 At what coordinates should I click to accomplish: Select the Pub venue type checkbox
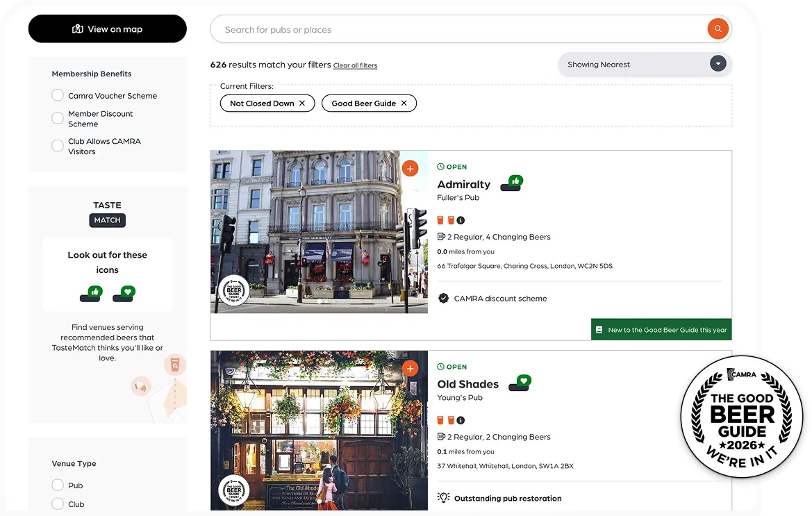[58, 485]
